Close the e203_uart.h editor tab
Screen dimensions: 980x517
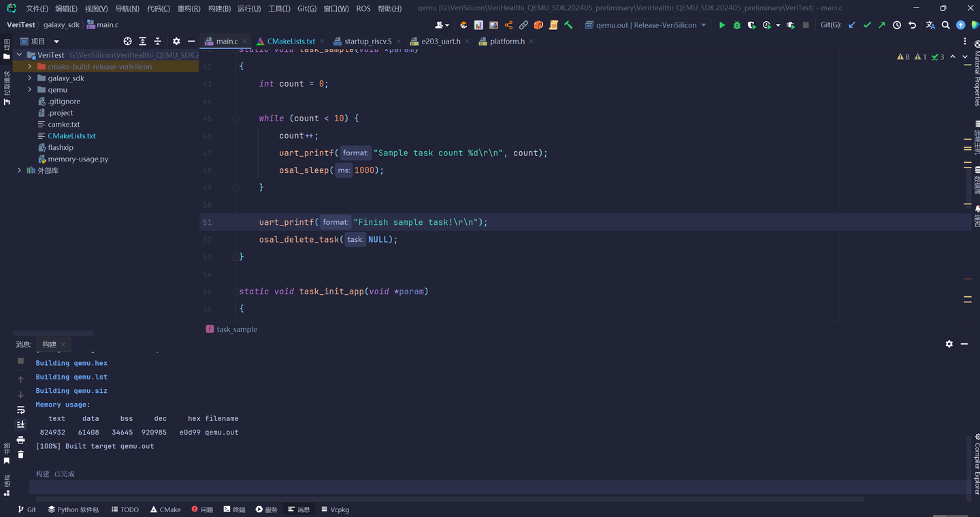pyautogui.click(x=468, y=42)
